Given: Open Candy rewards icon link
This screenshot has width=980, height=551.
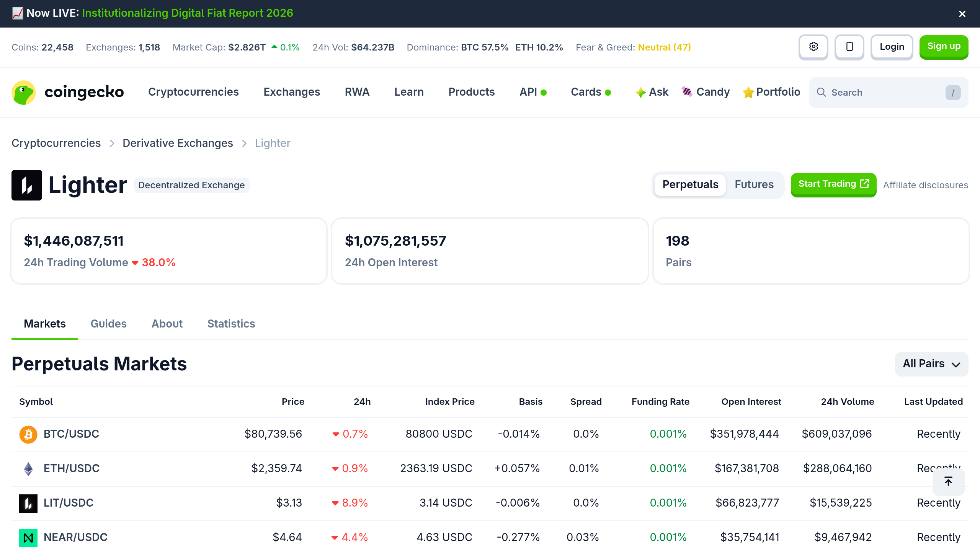Looking at the screenshot, I should click(x=706, y=92).
